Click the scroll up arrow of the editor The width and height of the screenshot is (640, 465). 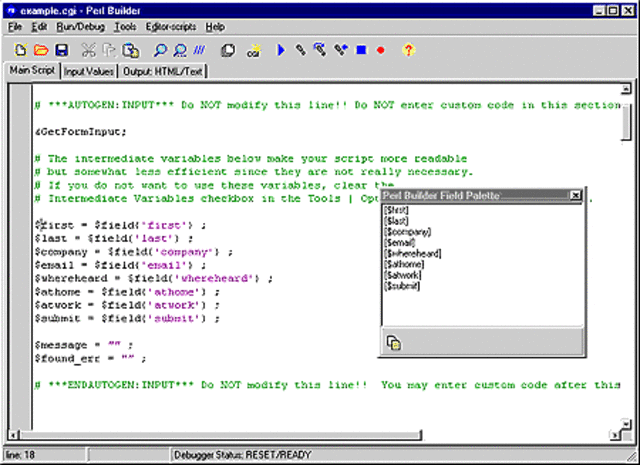(x=626, y=89)
